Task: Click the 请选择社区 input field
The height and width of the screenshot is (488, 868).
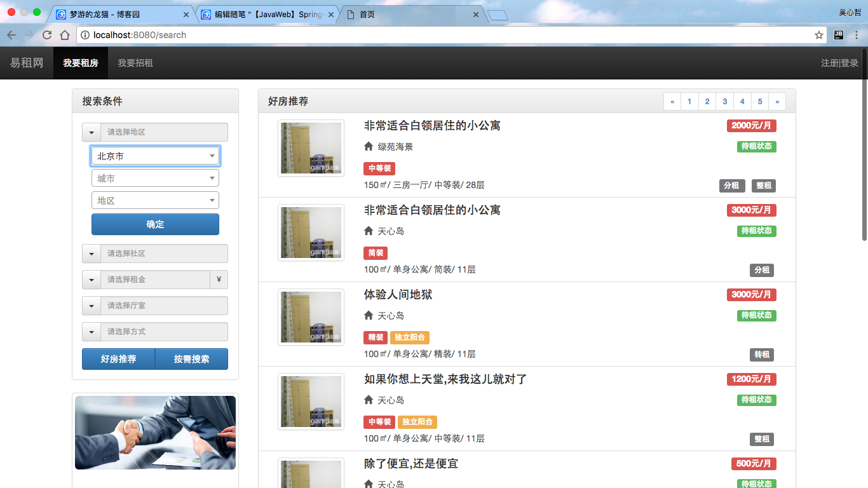Action: (165, 254)
